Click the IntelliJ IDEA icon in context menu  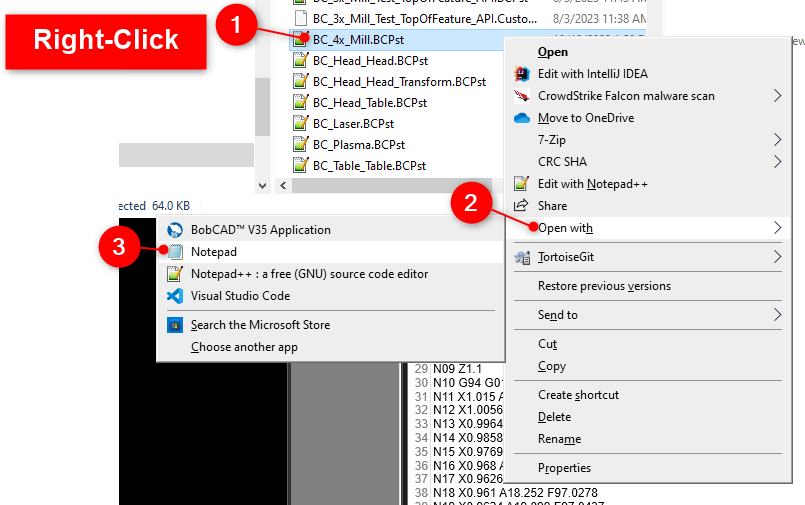pos(522,74)
